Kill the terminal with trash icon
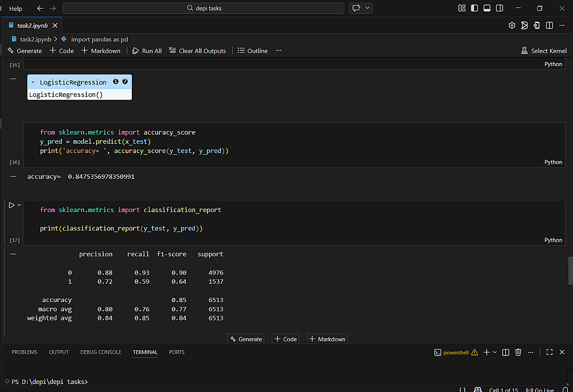 pos(518,352)
